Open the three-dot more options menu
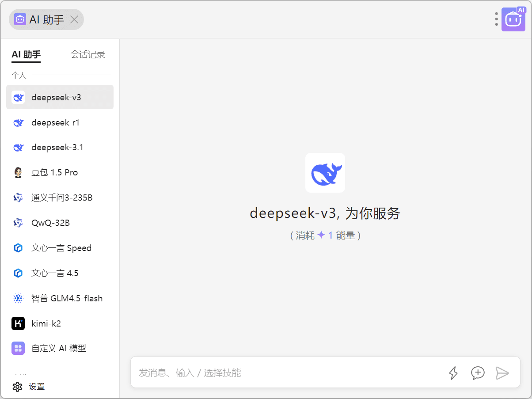Viewport: 532px width, 399px height. (497, 19)
